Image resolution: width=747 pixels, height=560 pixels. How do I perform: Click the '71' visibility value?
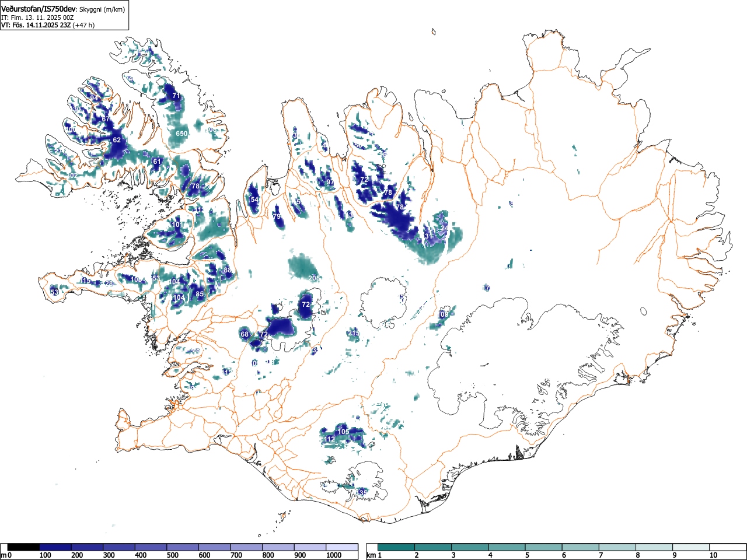click(176, 96)
